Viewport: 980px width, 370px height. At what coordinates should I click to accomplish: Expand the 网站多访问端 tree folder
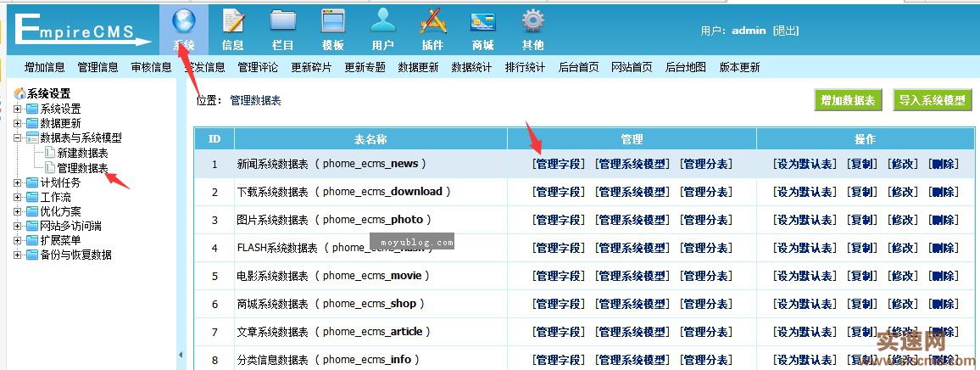pos(18,226)
